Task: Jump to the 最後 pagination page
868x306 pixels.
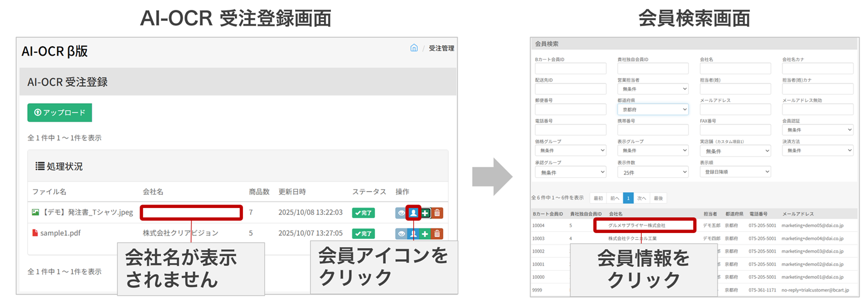Action: (658, 198)
